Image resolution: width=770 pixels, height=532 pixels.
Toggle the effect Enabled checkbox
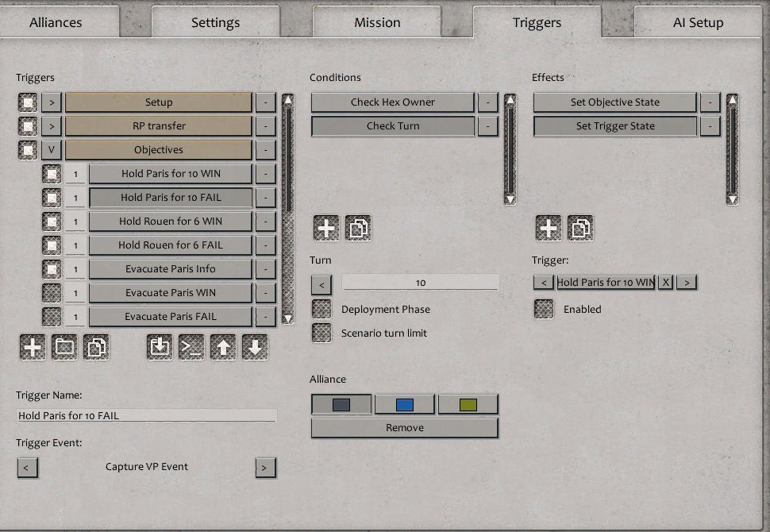[544, 309]
